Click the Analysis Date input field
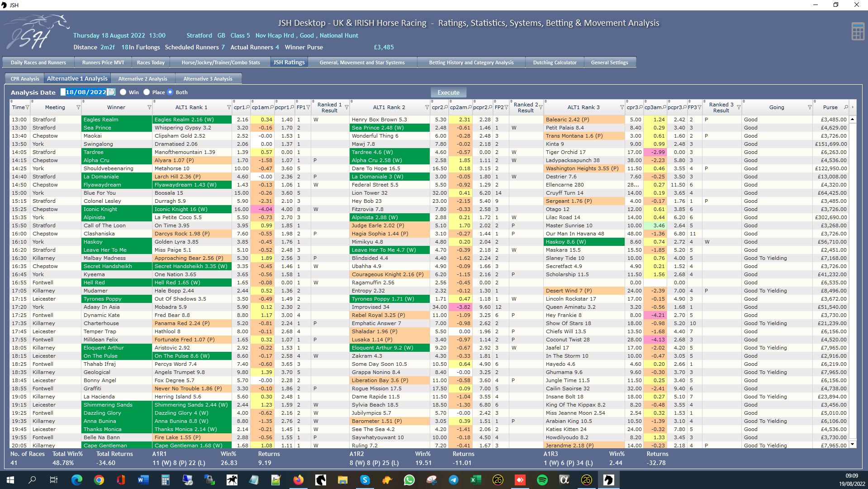The width and height of the screenshot is (868, 489). click(x=84, y=92)
